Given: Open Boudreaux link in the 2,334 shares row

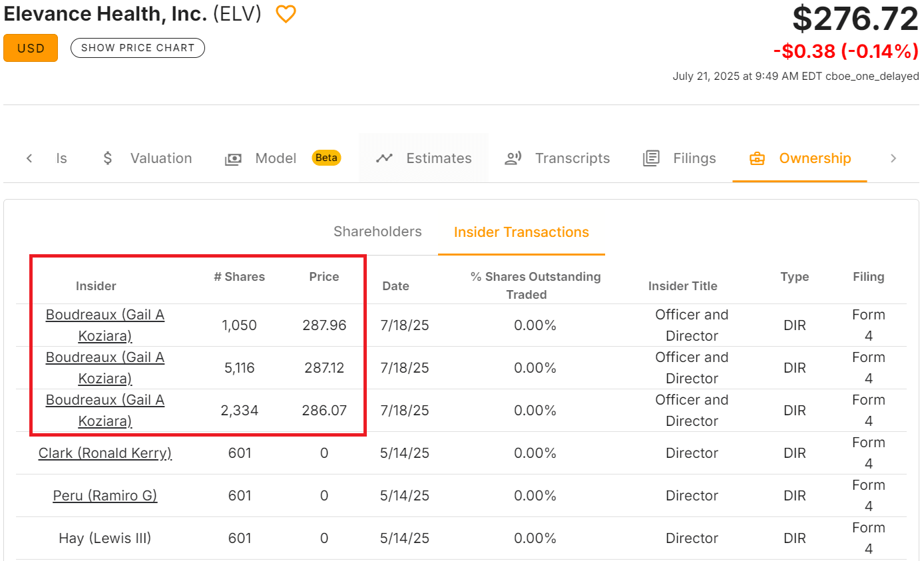Looking at the screenshot, I should 105,411.
